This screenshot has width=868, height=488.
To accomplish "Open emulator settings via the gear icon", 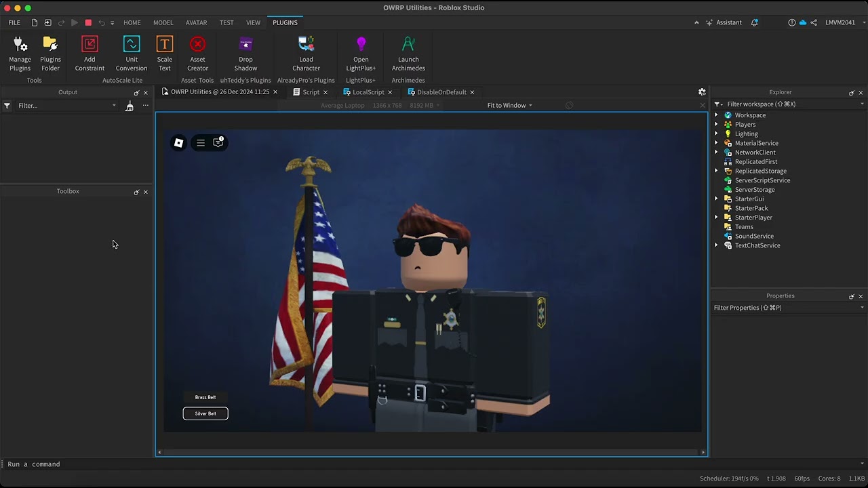I will [702, 91].
